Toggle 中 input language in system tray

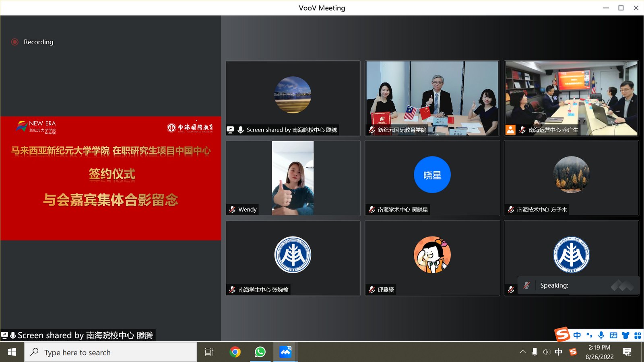coord(558,352)
